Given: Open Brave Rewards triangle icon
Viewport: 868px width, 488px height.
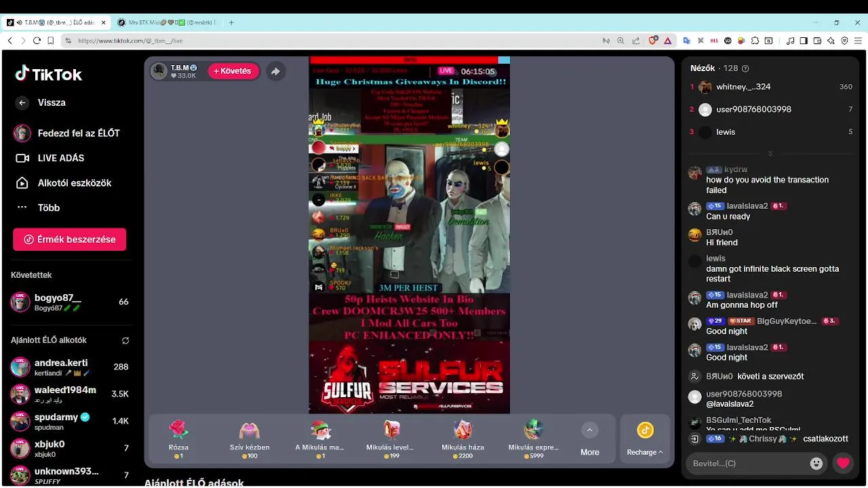Looking at the screenshot, I should pyautogui.click(x=667, y=41).
